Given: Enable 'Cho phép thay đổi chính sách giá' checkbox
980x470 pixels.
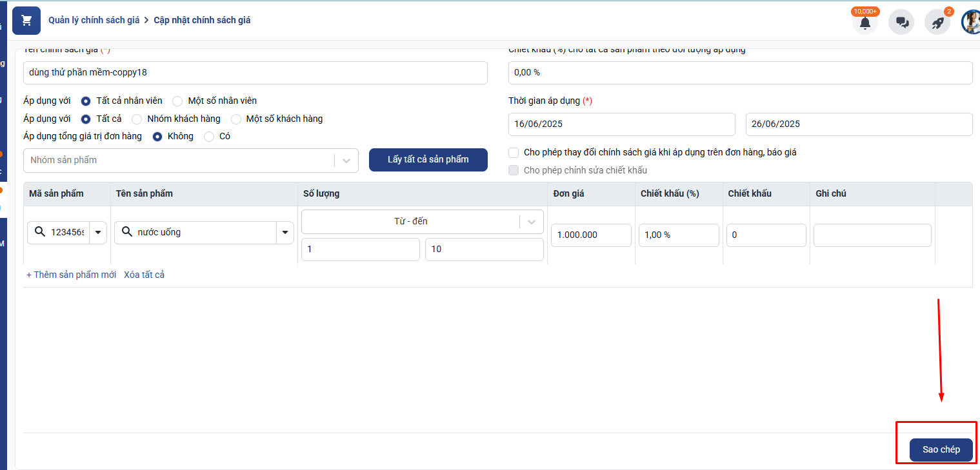Looking at the screenshot, I should pos(514,153).
